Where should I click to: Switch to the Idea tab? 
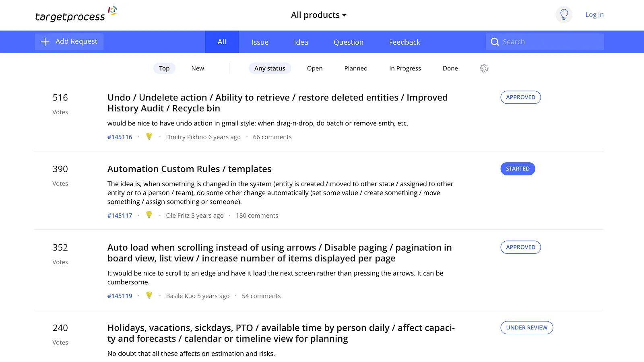pos(301,42)
